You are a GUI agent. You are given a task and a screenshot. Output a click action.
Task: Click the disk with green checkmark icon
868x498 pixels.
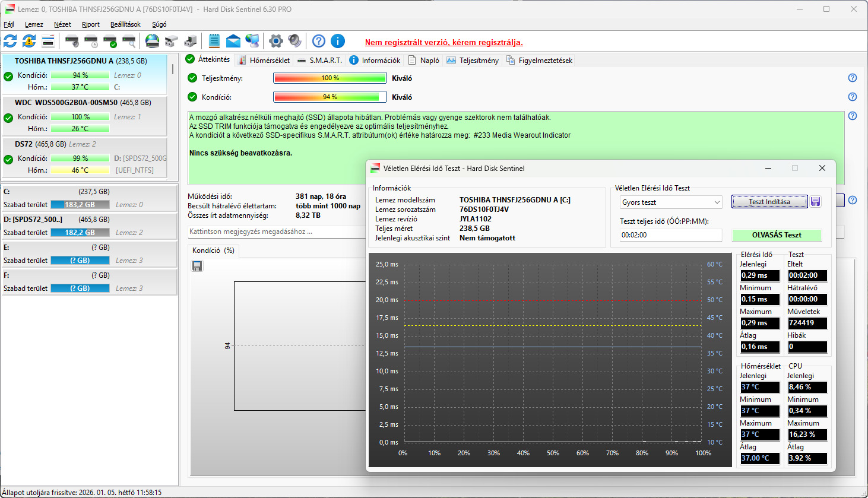(x=110, y=41)
